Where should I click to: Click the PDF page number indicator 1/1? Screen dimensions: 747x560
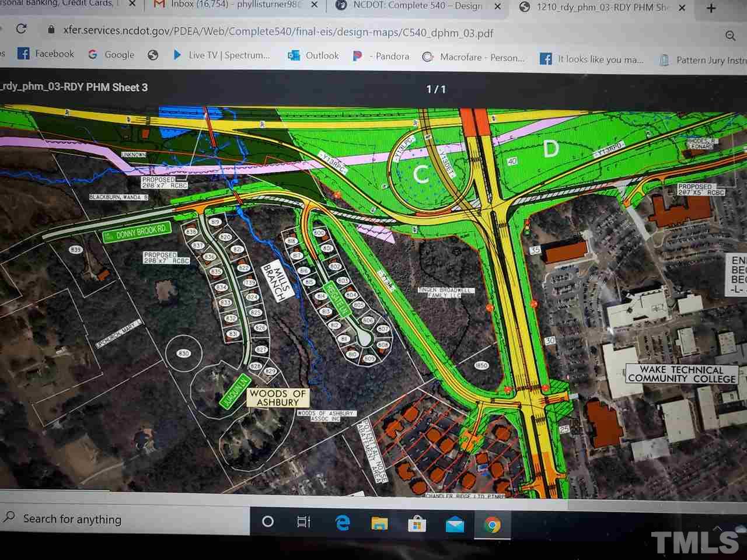coord(436,89)
